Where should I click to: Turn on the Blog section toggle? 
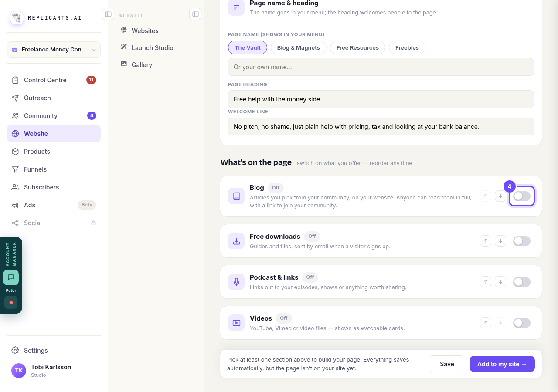(522, 196)
